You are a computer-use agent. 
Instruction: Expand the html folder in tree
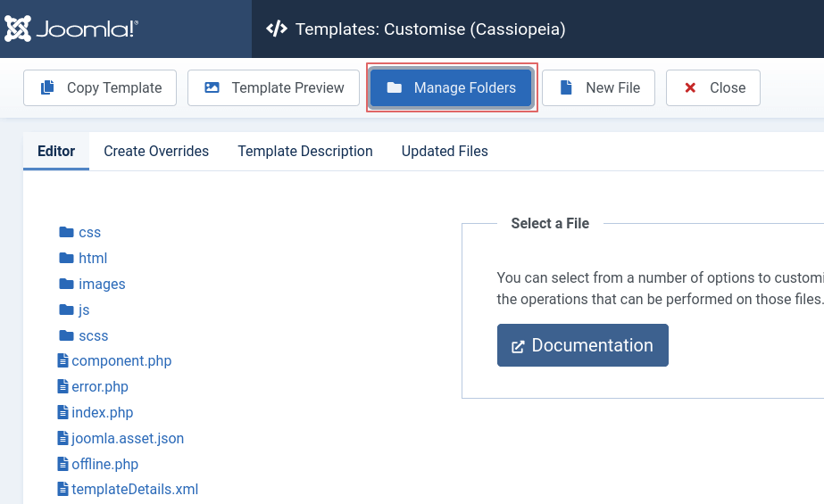(93, 258)
